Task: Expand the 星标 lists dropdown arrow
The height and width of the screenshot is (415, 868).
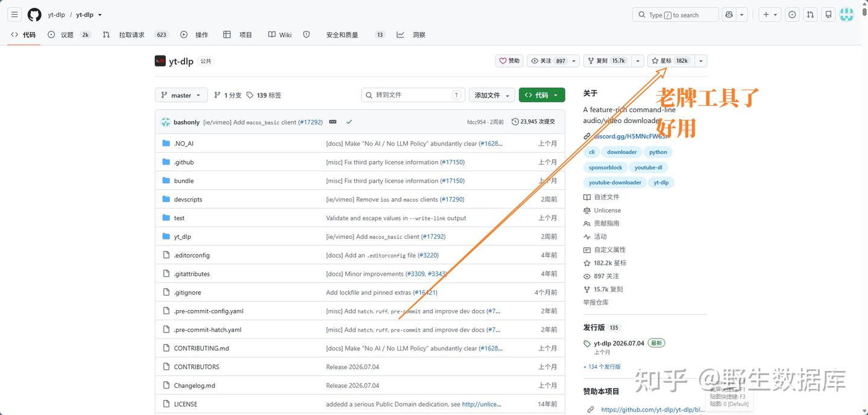Action: coord(700,61)
